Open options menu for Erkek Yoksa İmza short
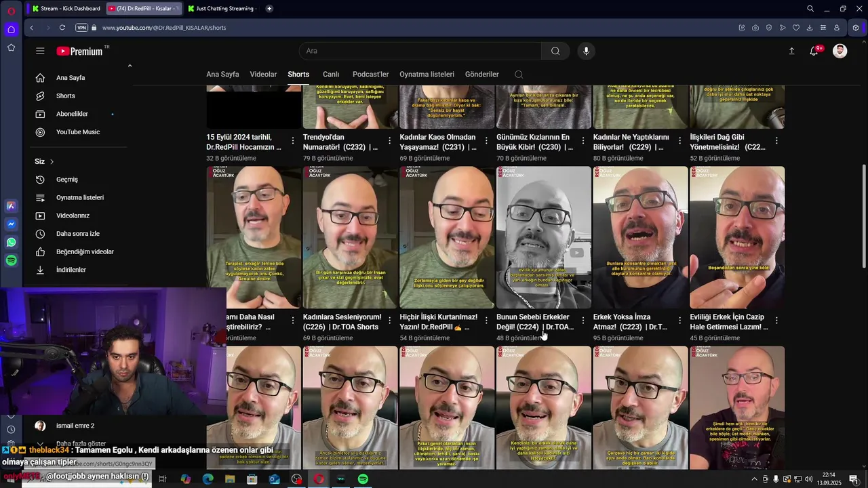868x488 pixels. [679, 320]
